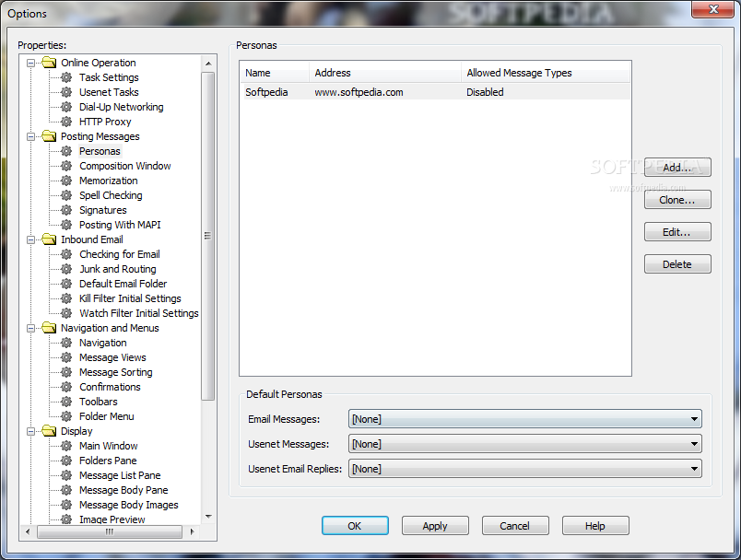
Task: Delete the selected persona
Action: point(677,264)
